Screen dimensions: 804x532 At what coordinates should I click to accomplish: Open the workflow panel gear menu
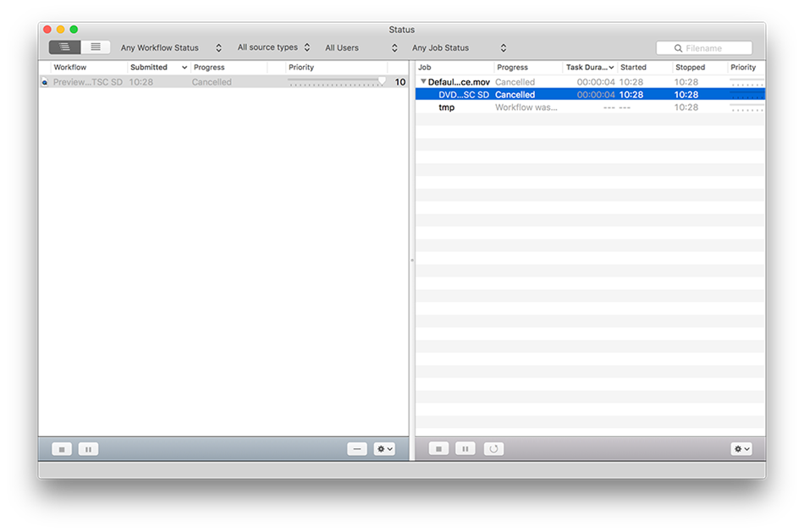(384, 449)
